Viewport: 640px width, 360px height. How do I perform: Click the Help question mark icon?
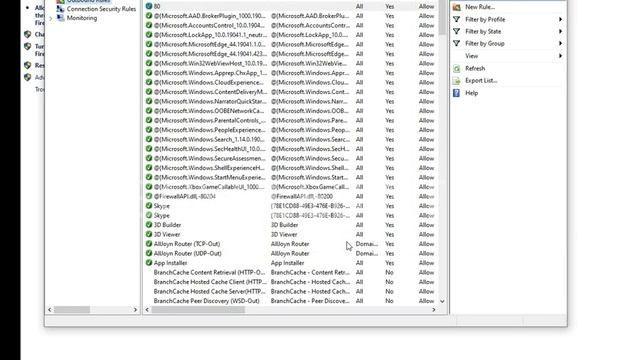click(456, 93)
